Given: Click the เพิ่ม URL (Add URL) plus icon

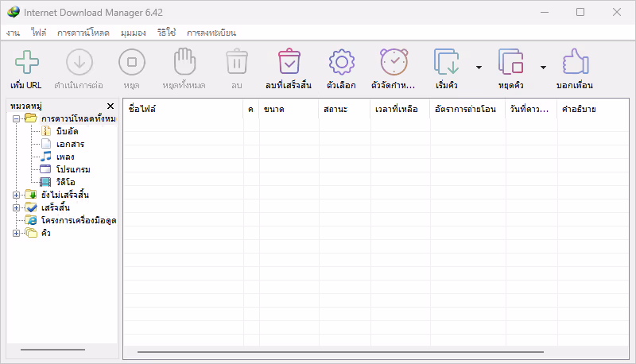Looking at the screenshot, I should coord(26,63).
